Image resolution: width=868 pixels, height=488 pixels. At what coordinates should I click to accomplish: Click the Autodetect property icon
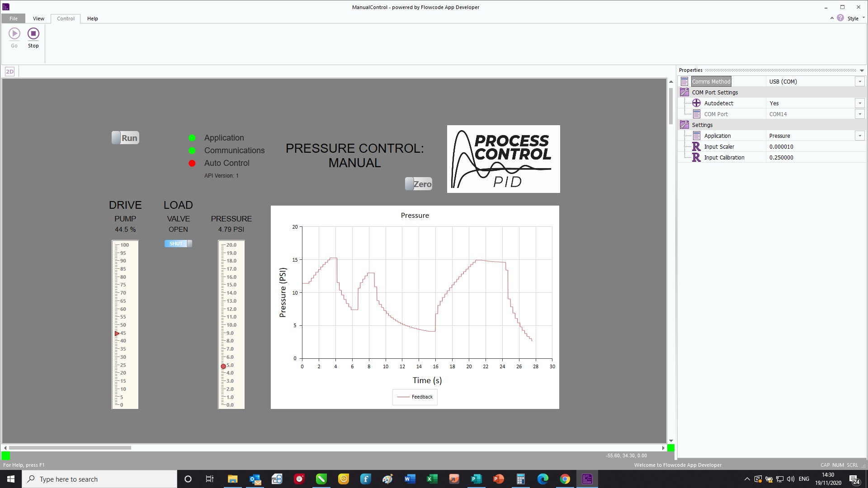pos(696,103)
